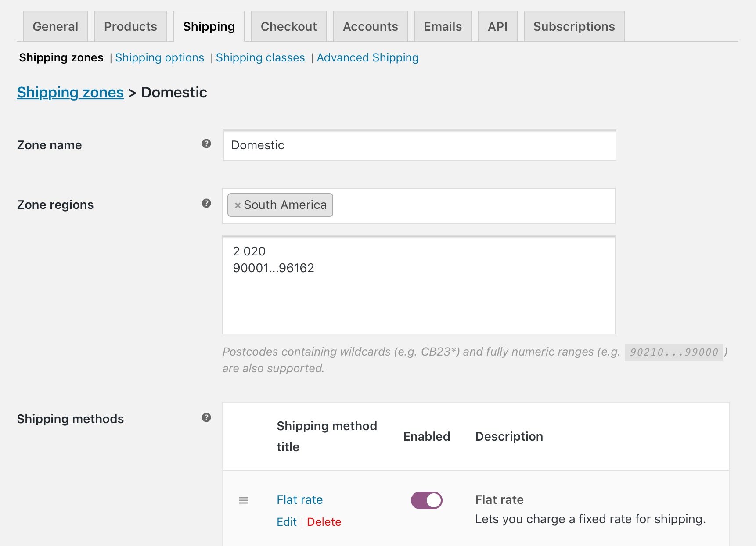Viewport: 756px width, 546px height.
Task: Click the 'Zone name' label
Action: click(x=50, y=145)
